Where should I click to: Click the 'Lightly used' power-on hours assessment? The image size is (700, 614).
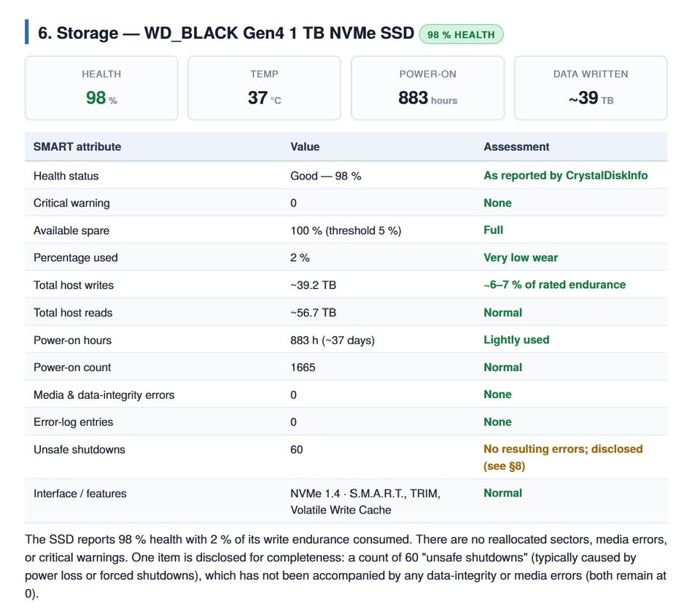[x=516, y=340]
